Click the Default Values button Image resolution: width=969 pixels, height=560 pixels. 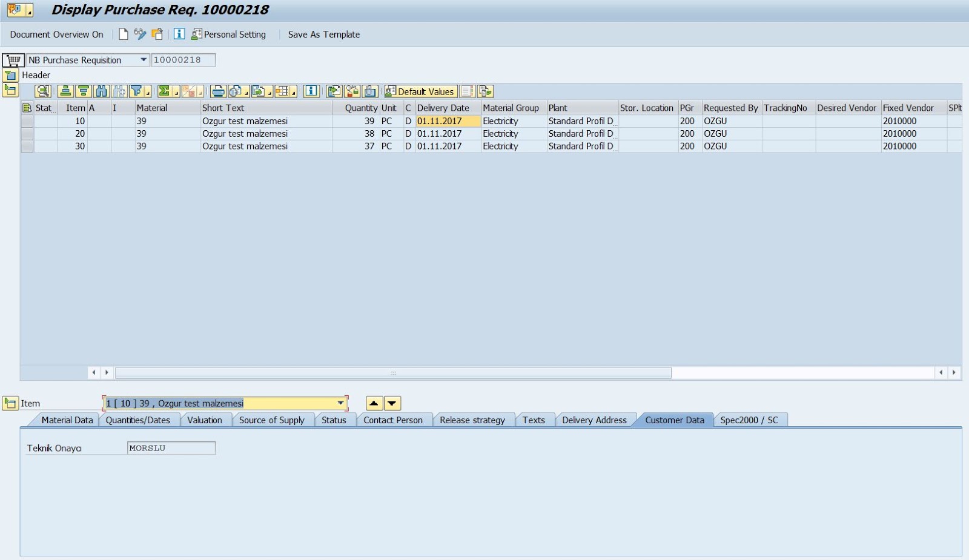[x=422, y=91]
